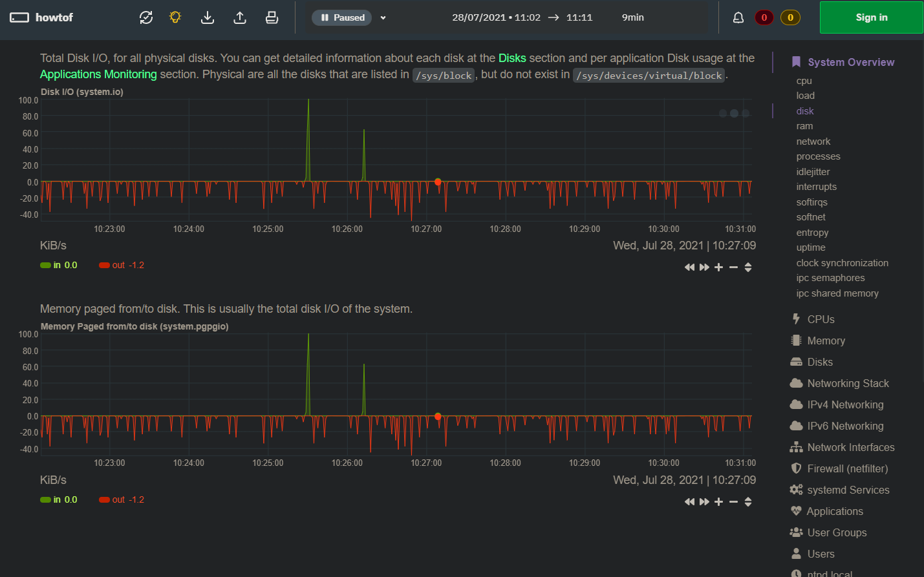The height and width of the screenshot is (577, 924).
Task: Open the Applications Monitoring link
Action: pyautogui.click(x=98, y=74)
